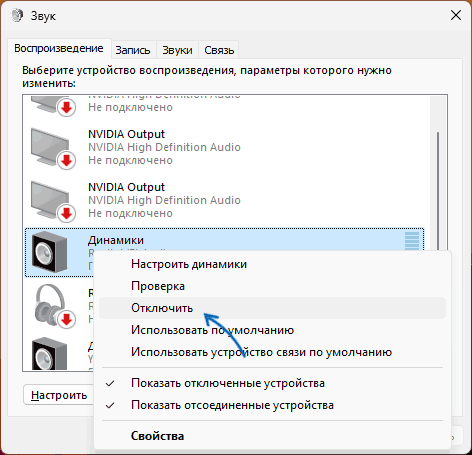Switch to the Звуки tab

tap(177, 50)
